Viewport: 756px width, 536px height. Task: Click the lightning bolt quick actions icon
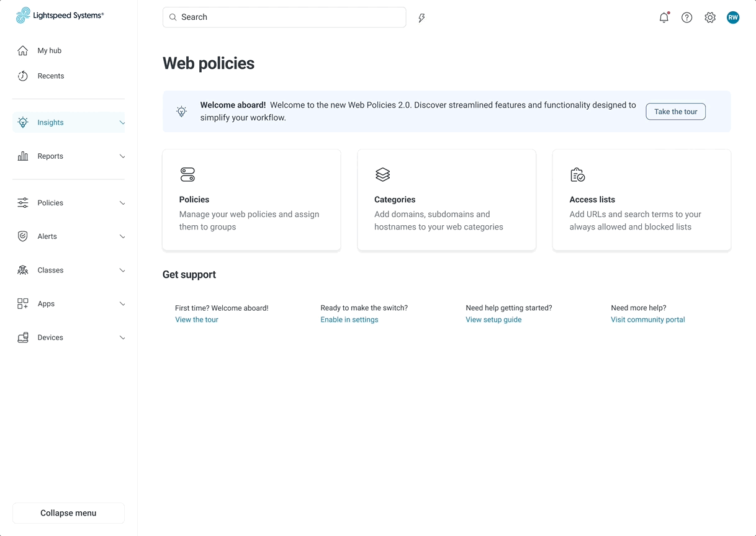click(x=421, y=18)
